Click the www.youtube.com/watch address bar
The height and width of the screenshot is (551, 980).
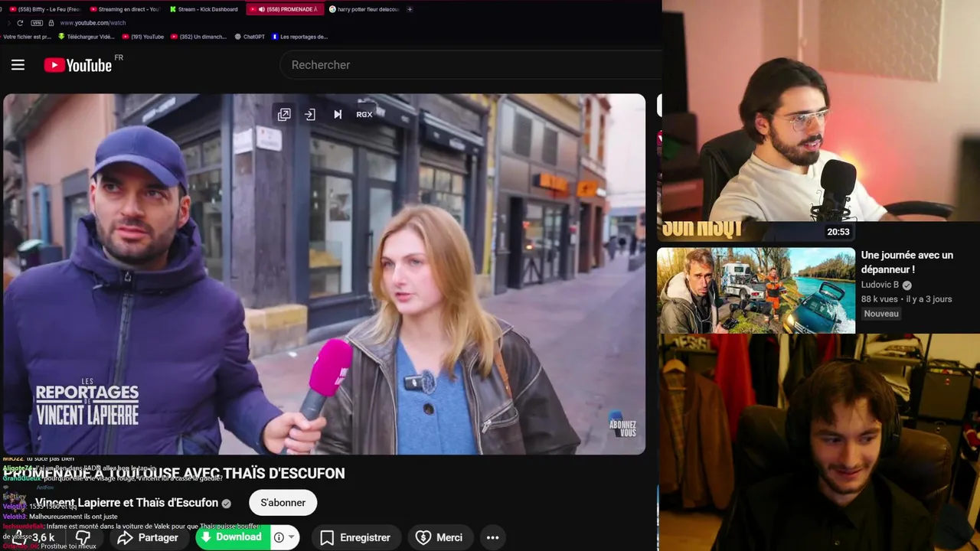click(93, 23)
